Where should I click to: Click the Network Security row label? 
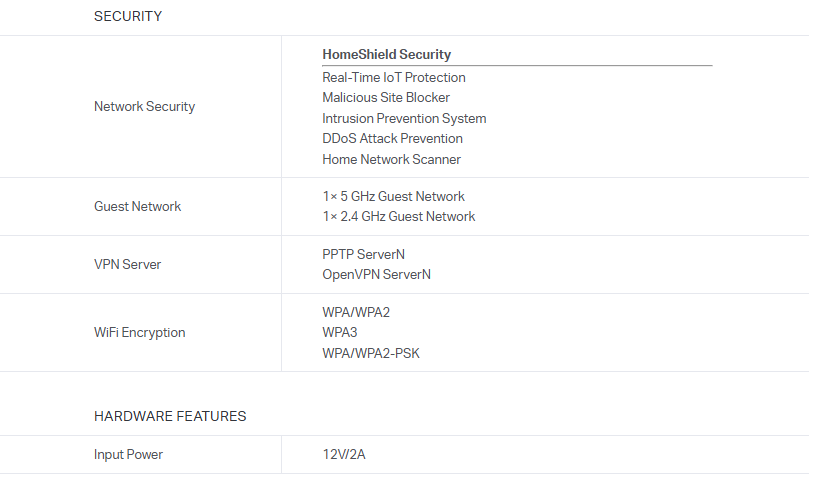point(144,107)
